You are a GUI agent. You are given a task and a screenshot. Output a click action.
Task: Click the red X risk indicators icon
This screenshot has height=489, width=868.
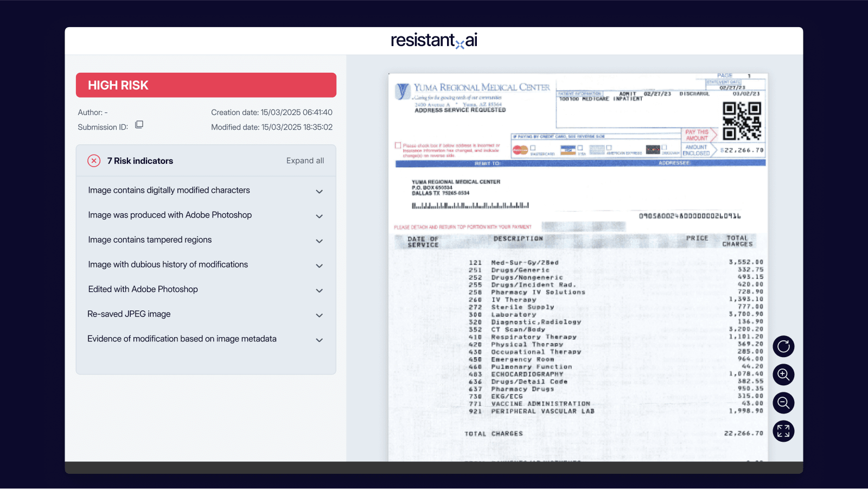pos(94,161)
